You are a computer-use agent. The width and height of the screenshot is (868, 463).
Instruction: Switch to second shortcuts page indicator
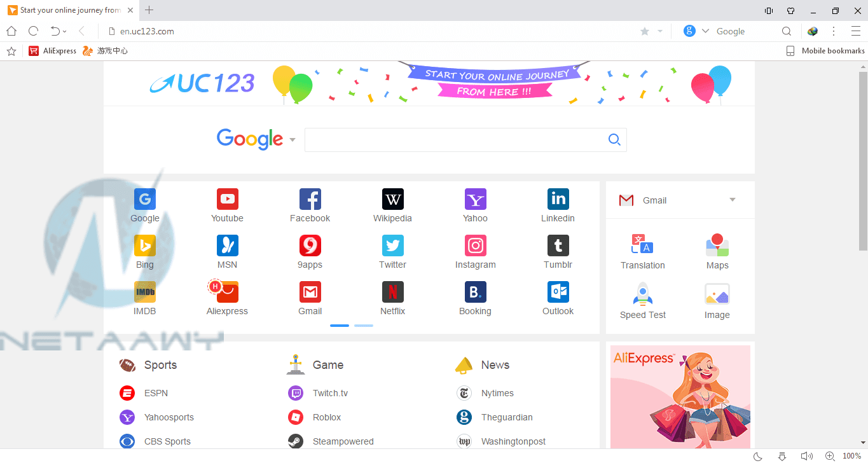click(364, 326)
